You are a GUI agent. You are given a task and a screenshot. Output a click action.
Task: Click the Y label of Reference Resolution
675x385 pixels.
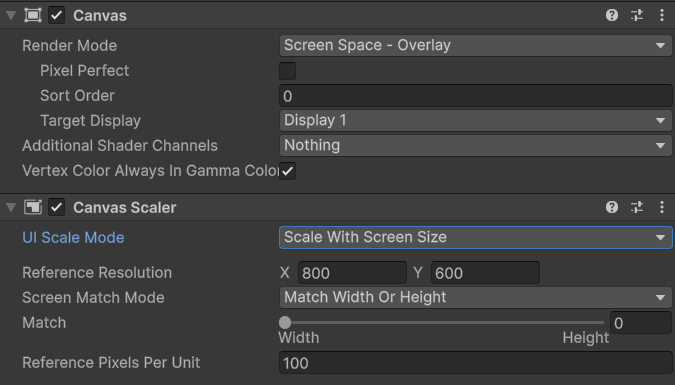[418, 273]
